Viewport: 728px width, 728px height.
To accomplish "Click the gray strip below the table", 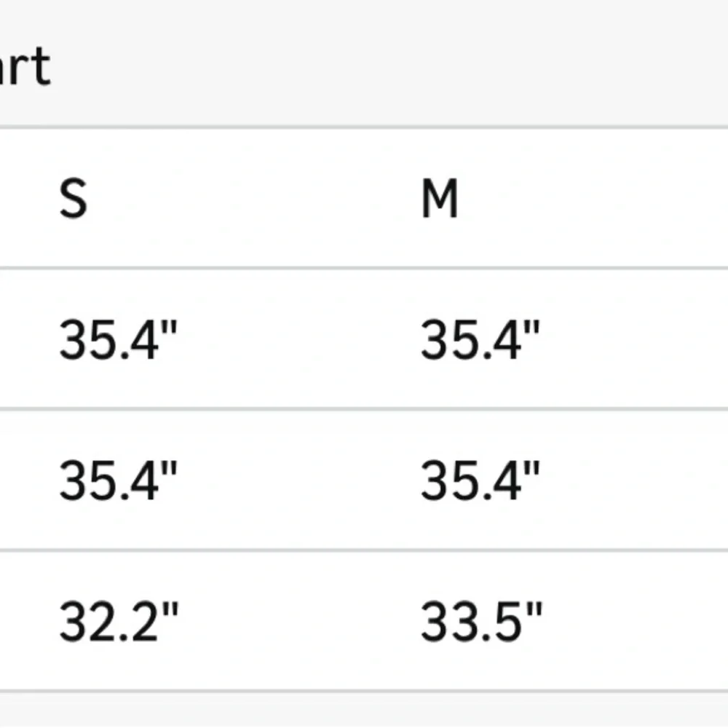I will (x=364, y=711).
